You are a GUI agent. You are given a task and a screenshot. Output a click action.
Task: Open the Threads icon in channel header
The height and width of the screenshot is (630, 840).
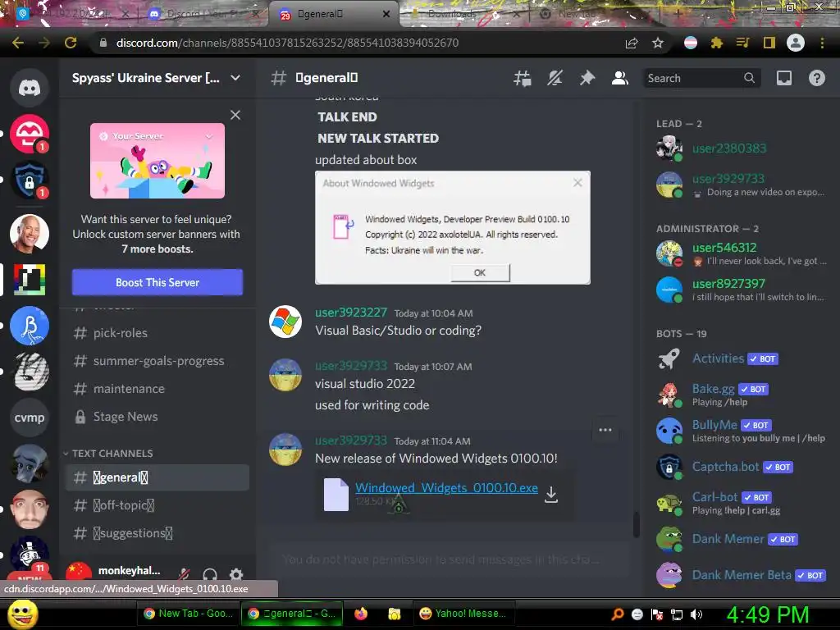pyautogui.click(x=523, y=78)
